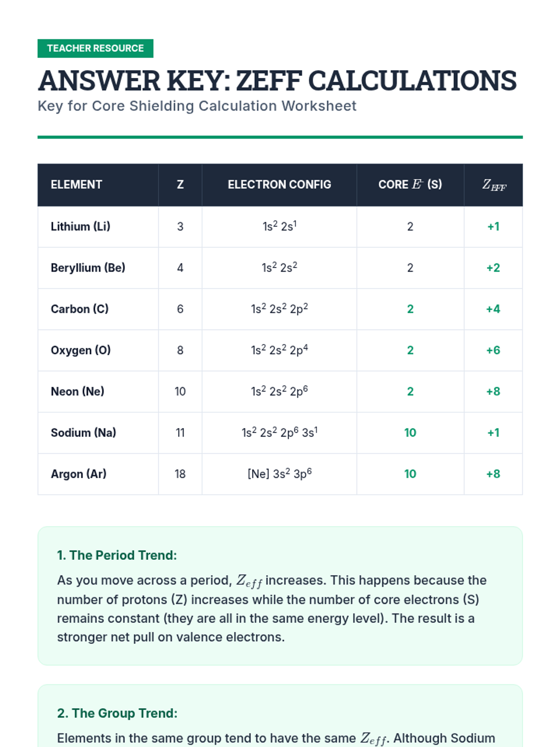Image resolution: width=560 pixels, height=747 pixels.
Task: Click the Answer Key: Zeff Calculations title
Action: tap(277, 81)
